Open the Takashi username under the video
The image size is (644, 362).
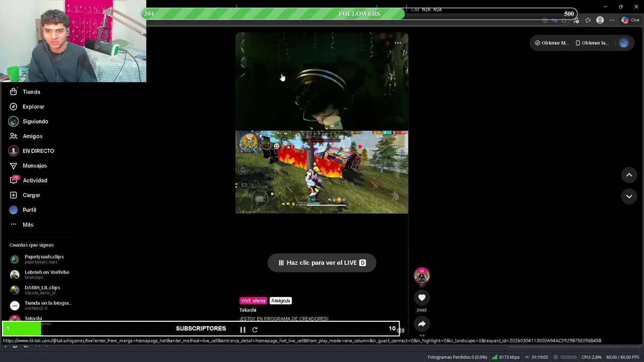pos(248,310)
